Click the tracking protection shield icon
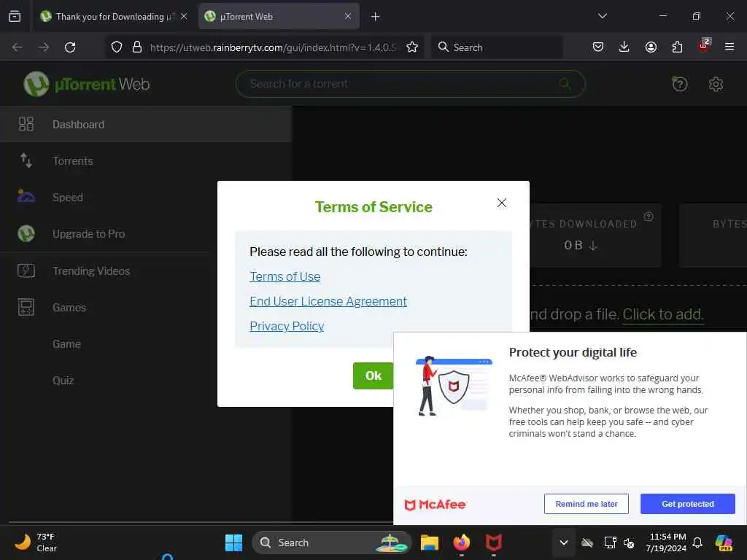The image size is (747, 560). click(x=117, y=47)
